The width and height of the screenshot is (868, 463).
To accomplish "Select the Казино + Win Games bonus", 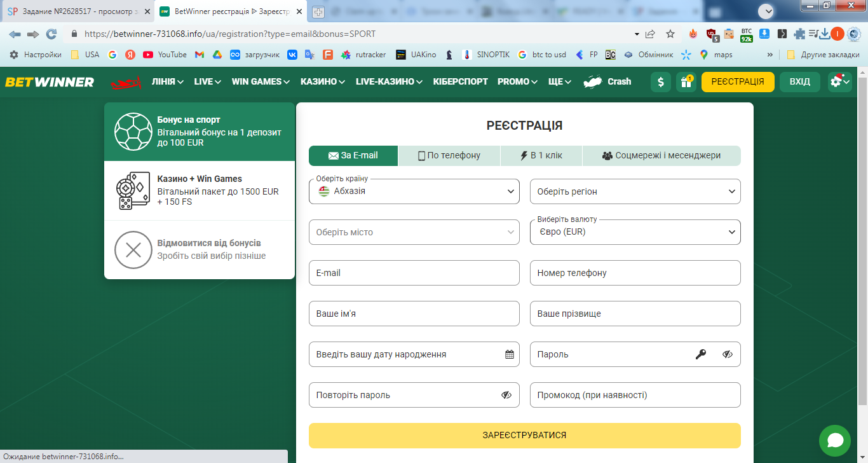I will pos(200,190).
